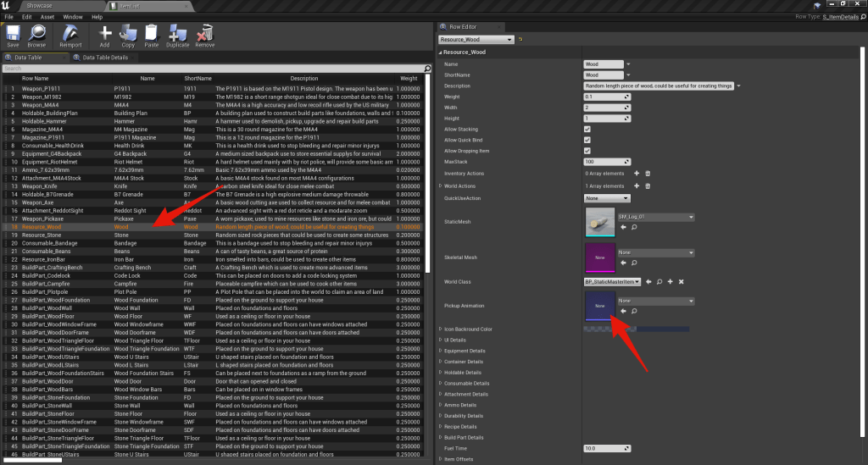
Task: Expand the UI Details section
Action: 440,340
